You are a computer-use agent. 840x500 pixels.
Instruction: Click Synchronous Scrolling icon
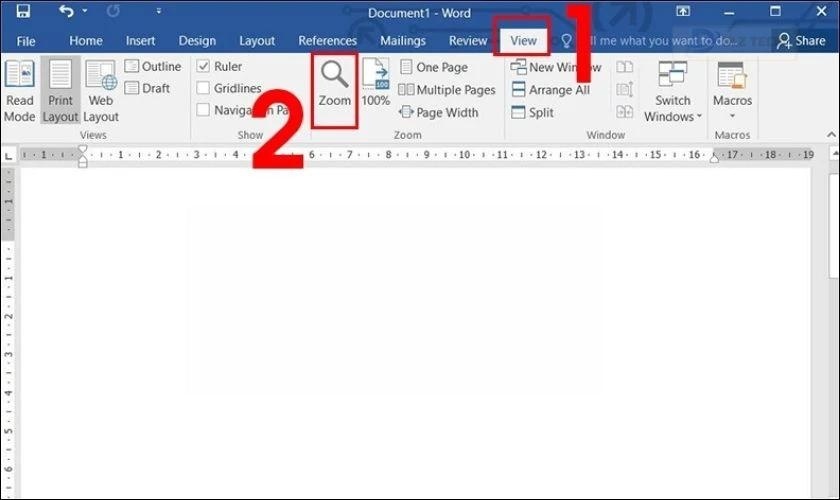click(625, 89)
